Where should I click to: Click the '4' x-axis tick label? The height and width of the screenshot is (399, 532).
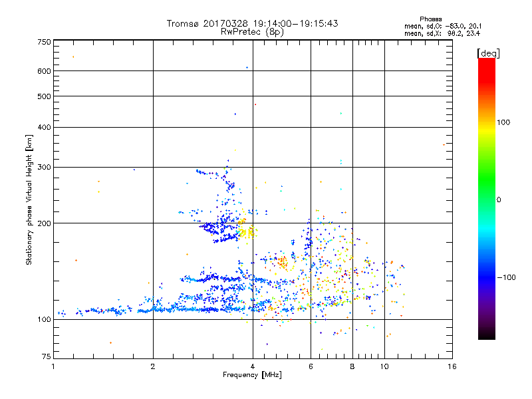pos(253,366)
